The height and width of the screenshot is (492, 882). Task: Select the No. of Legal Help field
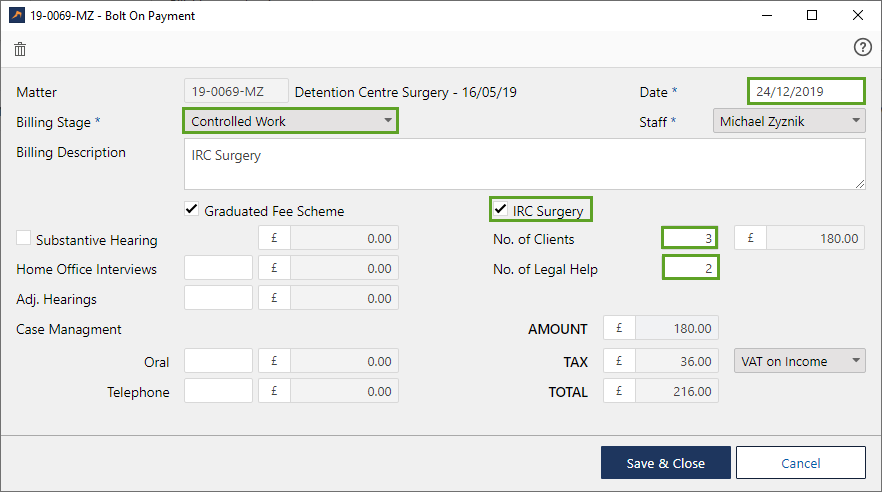tap(690, 268)
